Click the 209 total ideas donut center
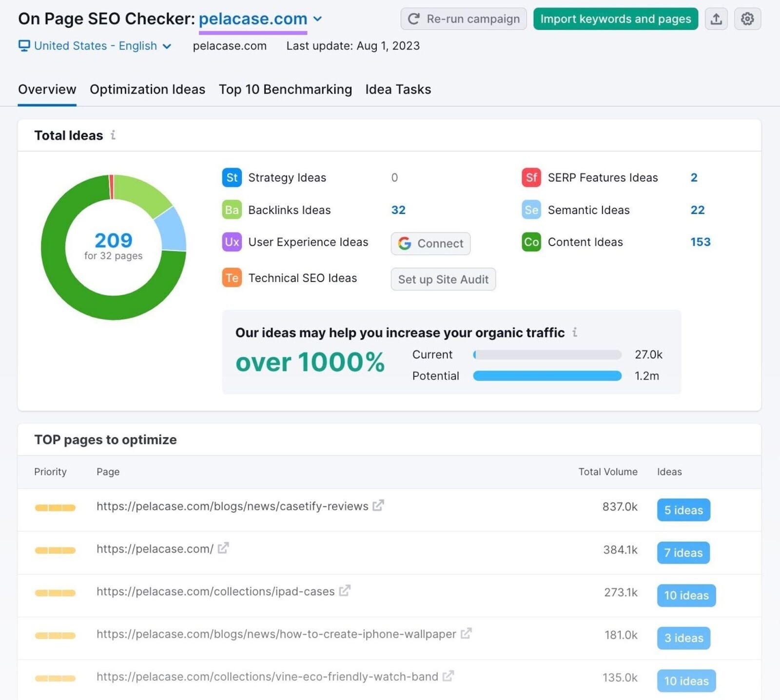Image resolution: width=780 pixels, height=700 pixels. pyautogui.click(x=114, y=241)
